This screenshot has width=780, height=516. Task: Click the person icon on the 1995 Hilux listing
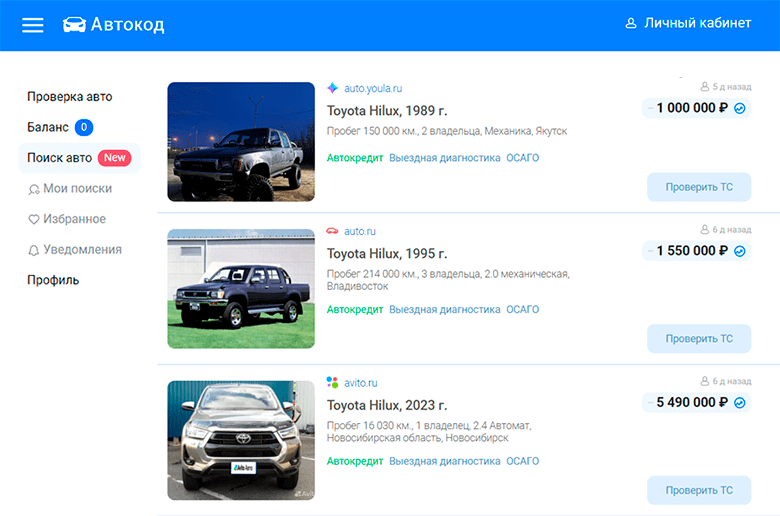pyautogui.click(x=705, y=229)
